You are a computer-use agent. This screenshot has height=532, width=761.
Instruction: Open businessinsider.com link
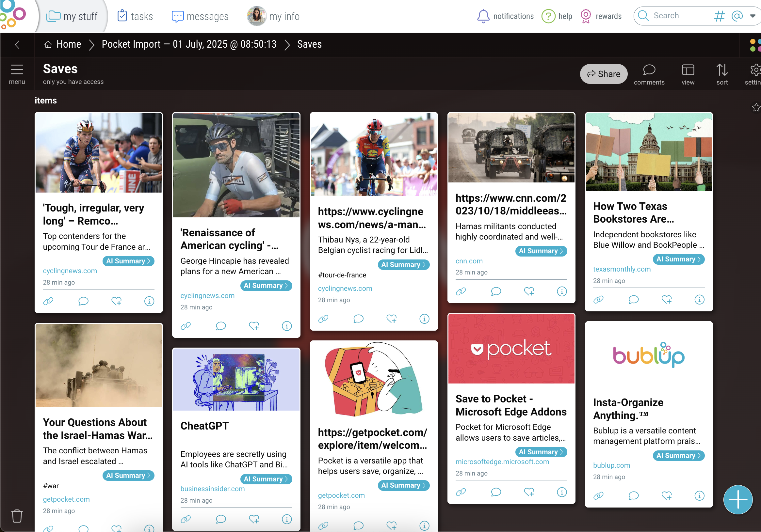click(x=212, y=489)
